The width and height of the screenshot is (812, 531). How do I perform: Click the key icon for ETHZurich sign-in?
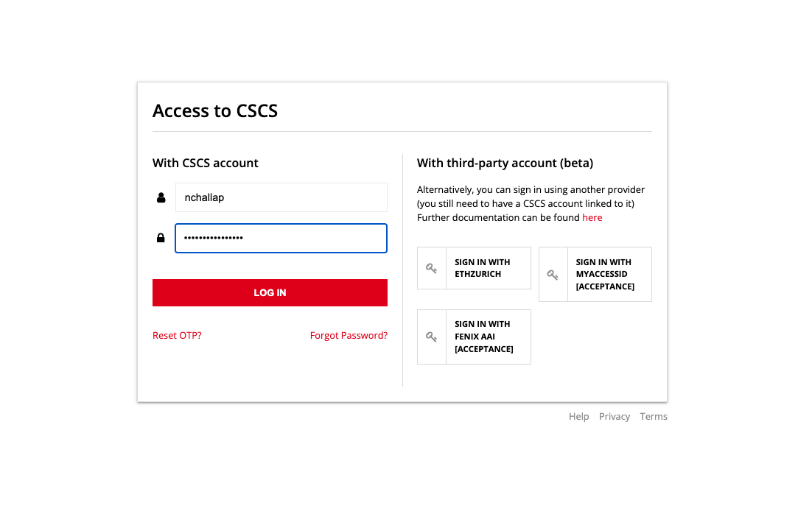tap(432, 268)
